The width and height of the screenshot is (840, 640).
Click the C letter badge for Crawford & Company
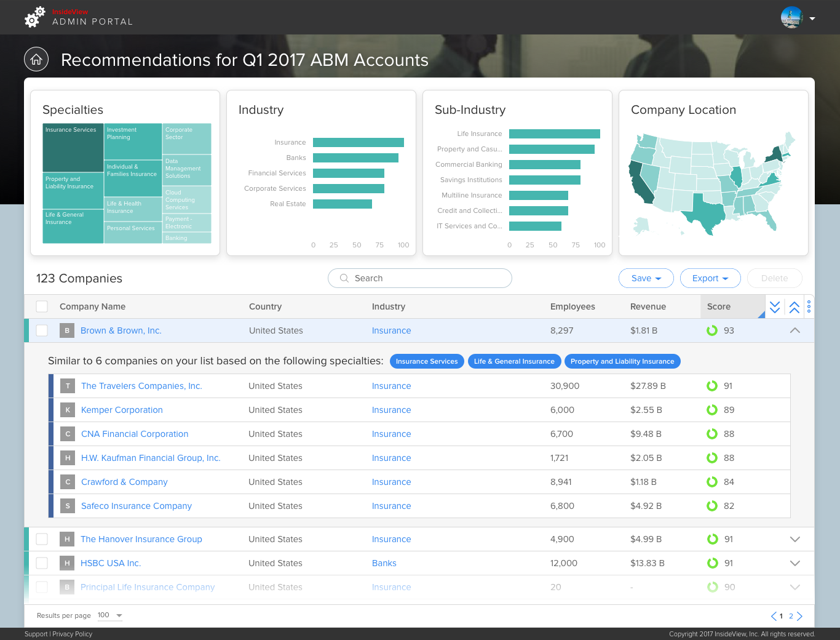pos(68,482)
